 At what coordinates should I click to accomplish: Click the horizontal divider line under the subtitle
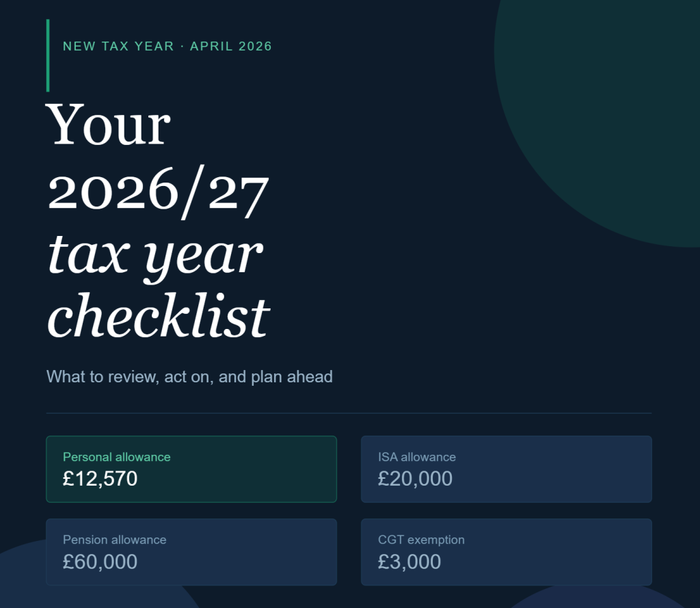tap(349, 413)
